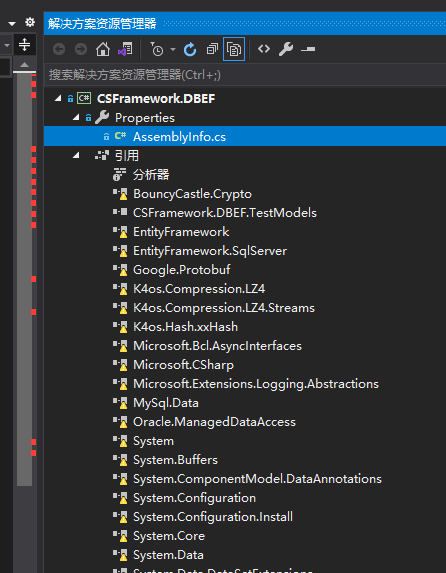The height and width of the screenshot is (573, 446).
Task: Click the View Code icon
Action: [x=264, y=49]
